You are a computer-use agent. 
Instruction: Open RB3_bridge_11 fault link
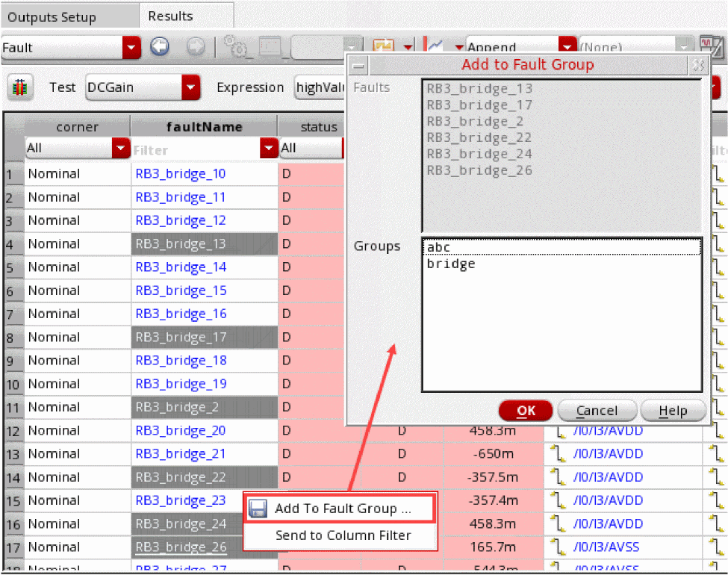180,197
